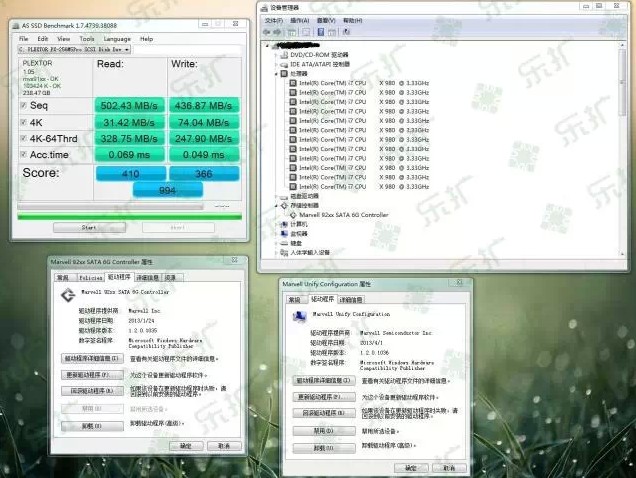Click the total score 994 box
This screenshot has height=478, width=636.
click(x=168, y=190)
